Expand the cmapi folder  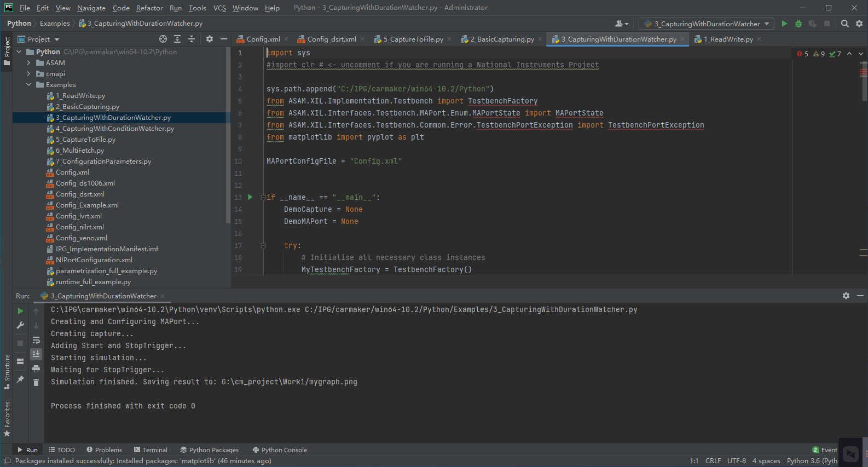(x=28, y=74)
